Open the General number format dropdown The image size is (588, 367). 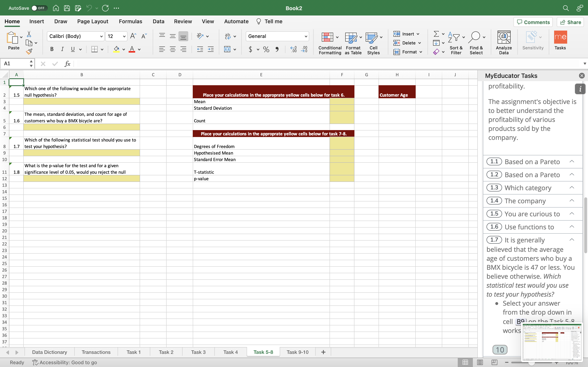pyautogui.click(x=306, y=36)
